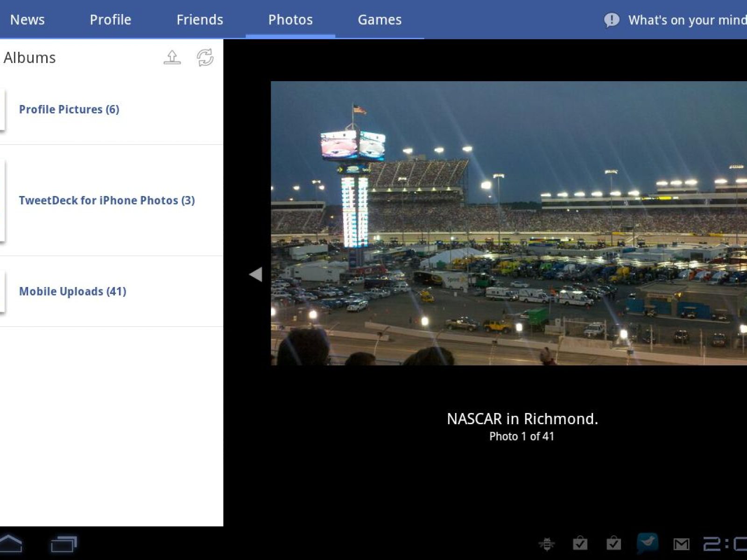Open the Profile Pictures (6) album

(x=69, y=109)
